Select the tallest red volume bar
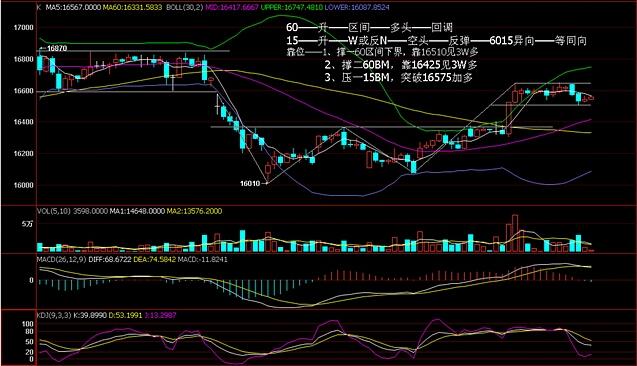The width and height of the screenshot is (637, 366). pyautogui.click(x=515, y=233)
